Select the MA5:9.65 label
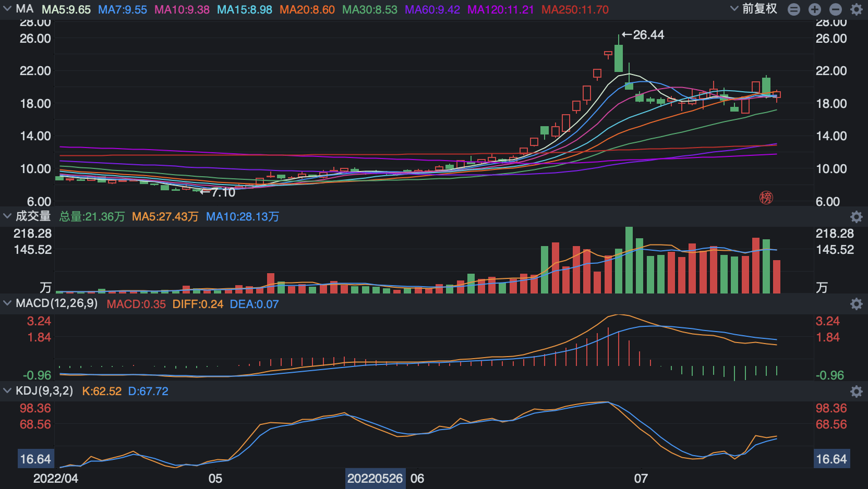Image resolution: width=868 pixels, height=489 pixels. click(x=66, y=10)
